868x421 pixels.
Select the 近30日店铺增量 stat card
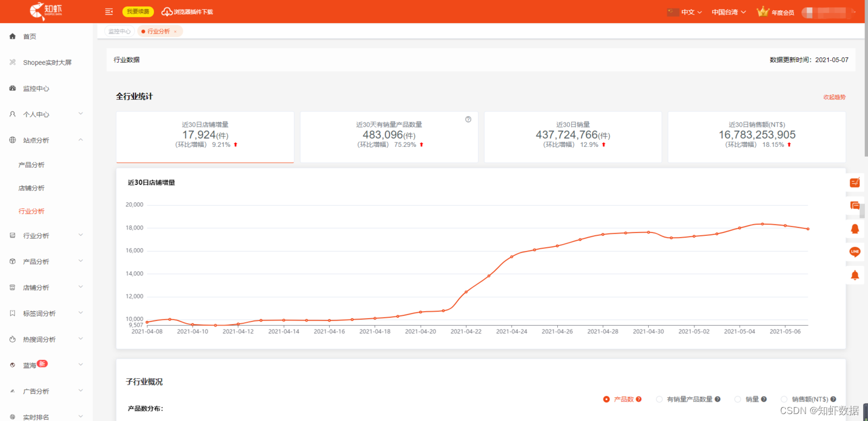205,137
